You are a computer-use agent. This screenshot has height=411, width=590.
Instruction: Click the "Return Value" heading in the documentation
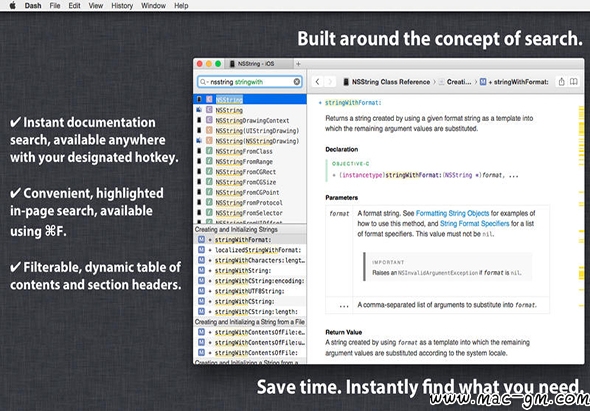(x=344, y=332)
